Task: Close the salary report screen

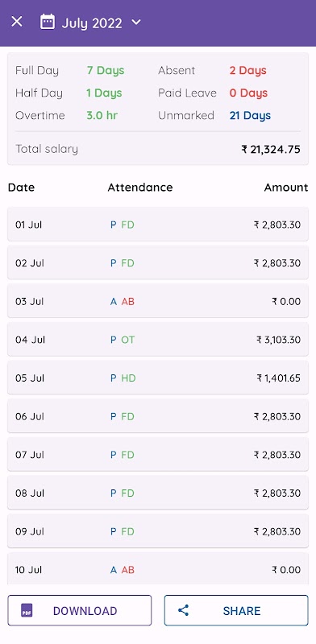Action: coord(16,22)
